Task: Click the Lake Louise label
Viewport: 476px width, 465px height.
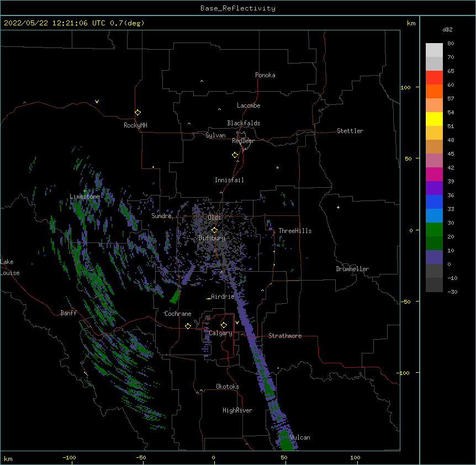Action: click(10, 267)
